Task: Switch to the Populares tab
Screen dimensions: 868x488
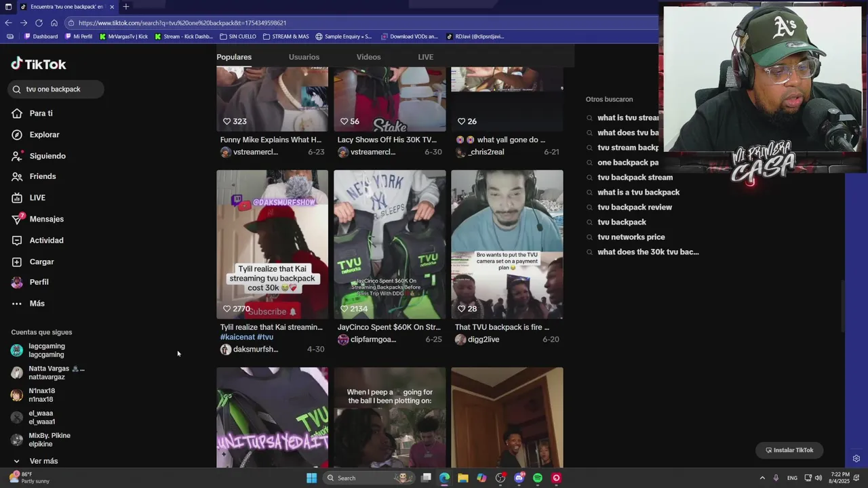Action: tap(234, 57)
